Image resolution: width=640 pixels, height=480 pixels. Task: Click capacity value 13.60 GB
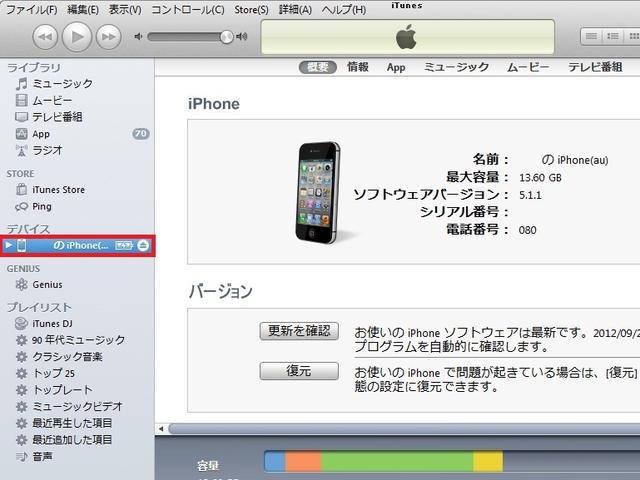pyautogui.click(x=540, y=178)
